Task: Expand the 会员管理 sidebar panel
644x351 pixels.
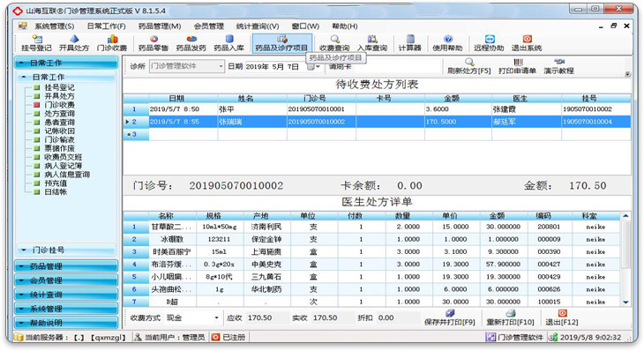Action: coord(66,280)
